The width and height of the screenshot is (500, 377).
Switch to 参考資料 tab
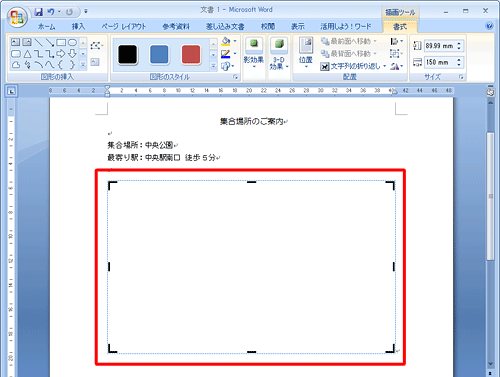[176, 27]
